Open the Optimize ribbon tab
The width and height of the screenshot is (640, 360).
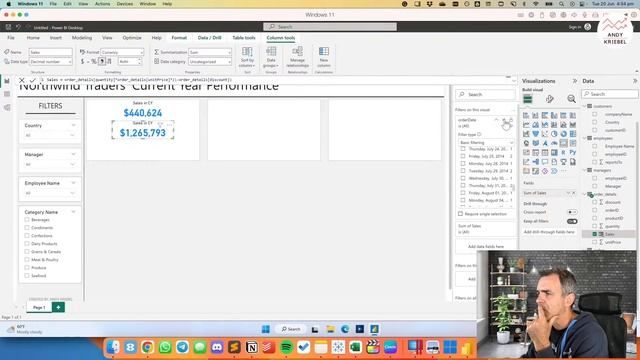(132, 38)
